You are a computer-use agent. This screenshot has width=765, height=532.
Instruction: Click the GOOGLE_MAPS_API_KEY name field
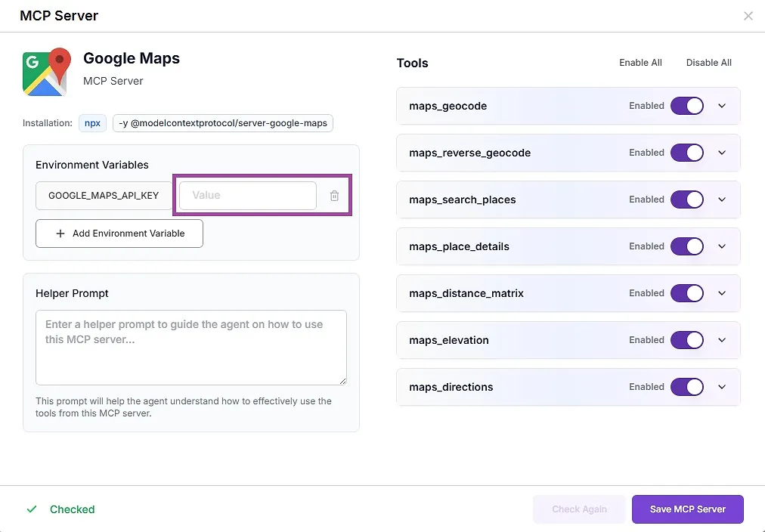[x=104, y=196]
